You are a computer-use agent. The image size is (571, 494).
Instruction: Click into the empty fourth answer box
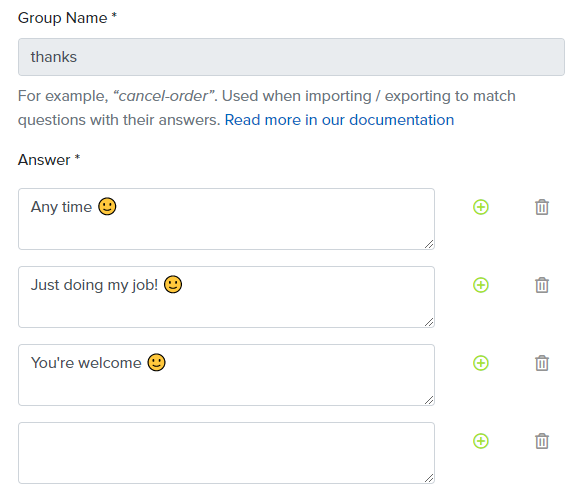[x=227, y=453]
